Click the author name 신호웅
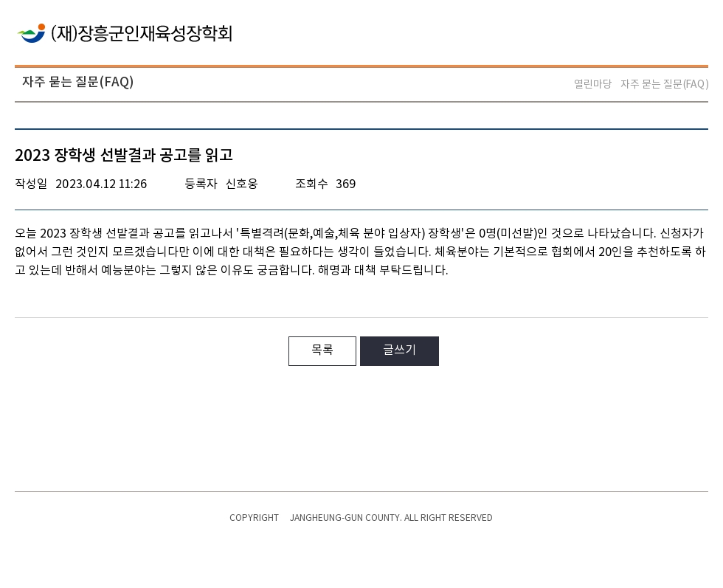The height and width of the screenshot is (588, 723). (242, 184)
